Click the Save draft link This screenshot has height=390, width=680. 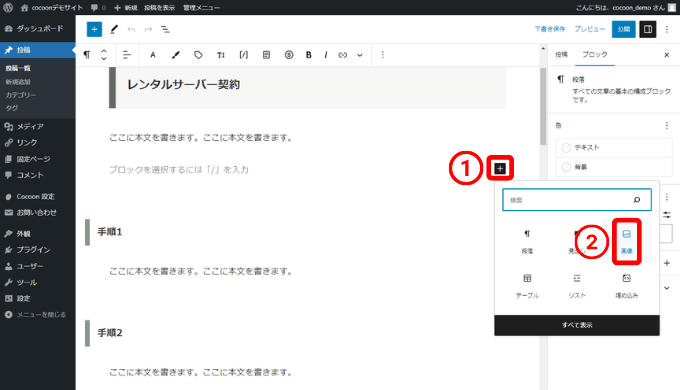point(549,29)
